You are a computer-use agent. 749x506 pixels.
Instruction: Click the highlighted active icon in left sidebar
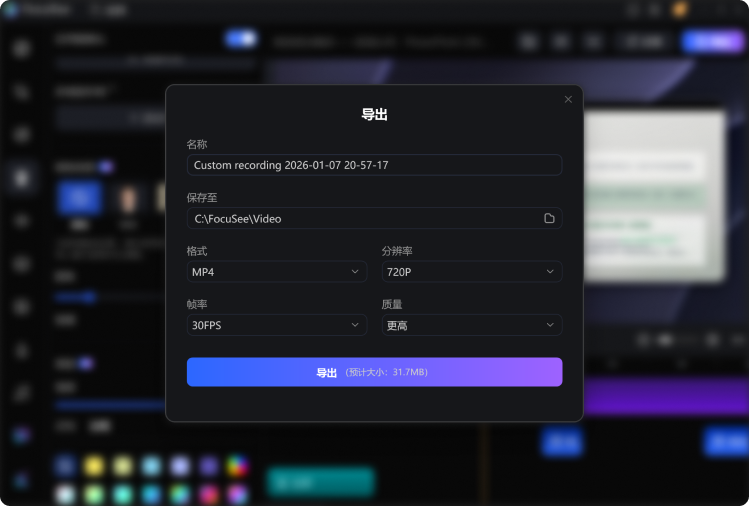pyautogui.click(x=21, y=178)
